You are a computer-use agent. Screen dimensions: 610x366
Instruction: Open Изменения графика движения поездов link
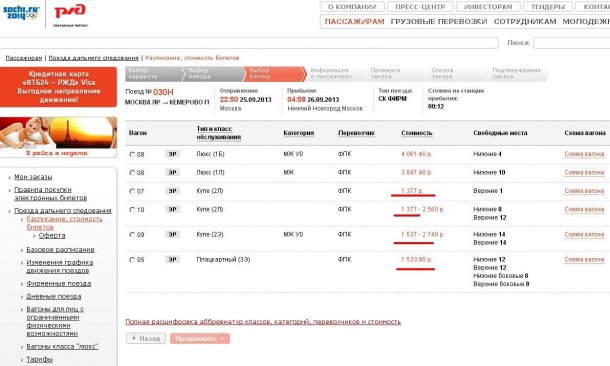click(x=60, y=266)
